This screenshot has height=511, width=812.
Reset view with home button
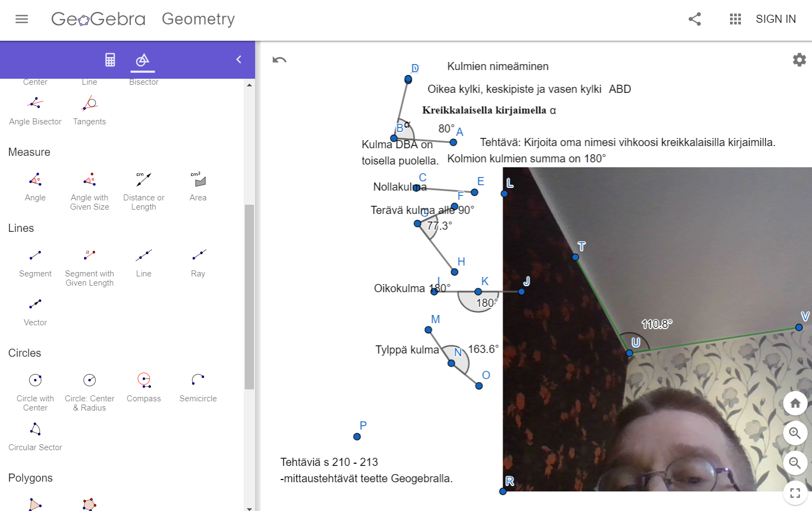[795, 403]
